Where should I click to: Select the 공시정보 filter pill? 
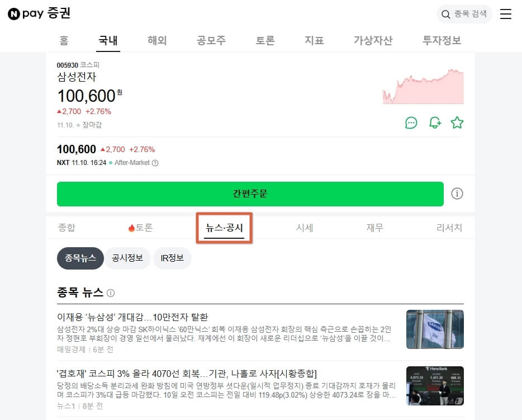128,258
